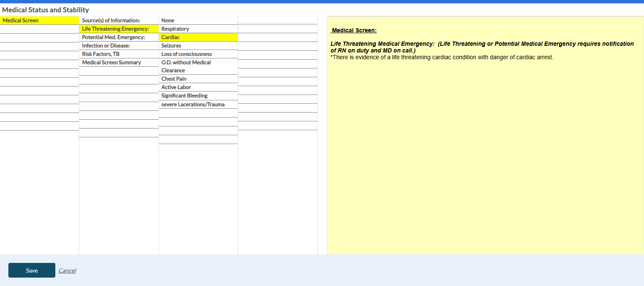Viewport: 644px width, 286px height.
Task: Select the None option
Action: tap(198, 21)
